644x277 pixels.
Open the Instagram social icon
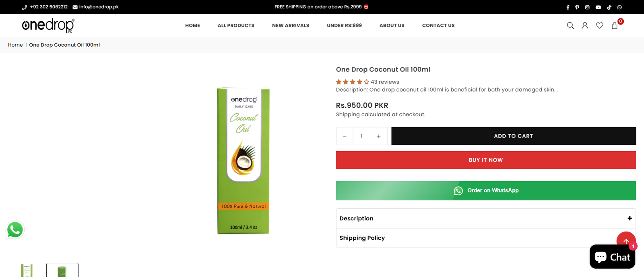click(587, 7)
